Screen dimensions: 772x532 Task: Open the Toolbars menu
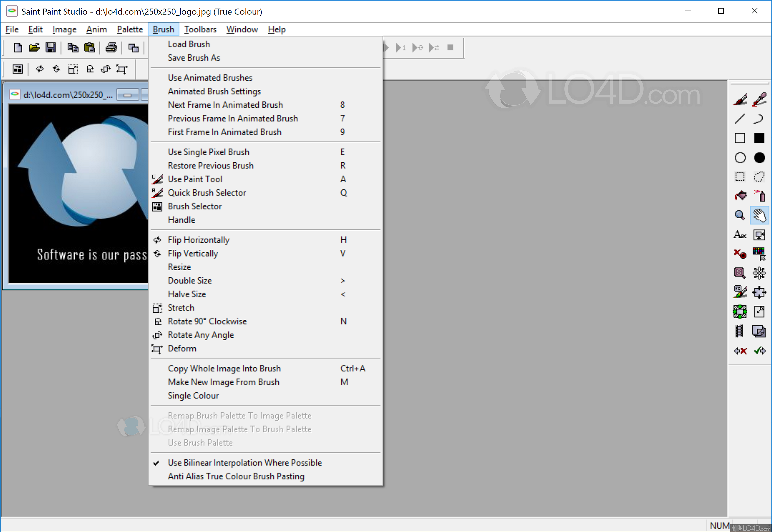(x=200, y=29)
